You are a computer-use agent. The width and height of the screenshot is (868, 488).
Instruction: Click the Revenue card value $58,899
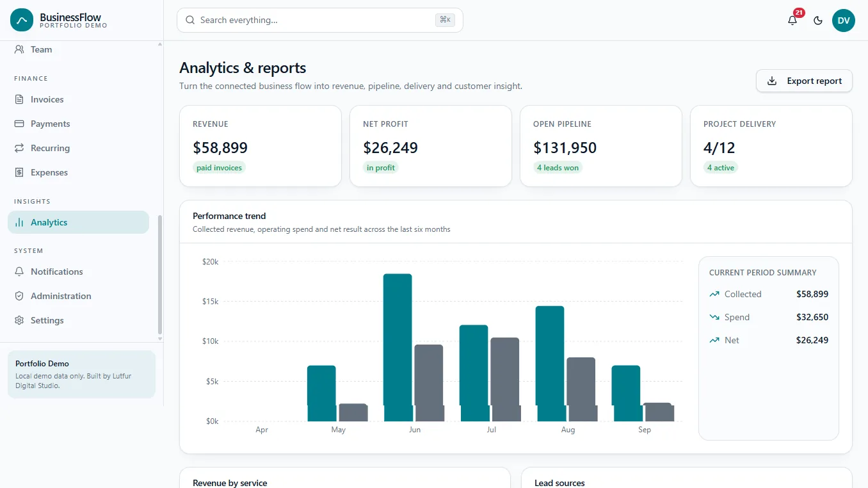[x=220, y=148]
